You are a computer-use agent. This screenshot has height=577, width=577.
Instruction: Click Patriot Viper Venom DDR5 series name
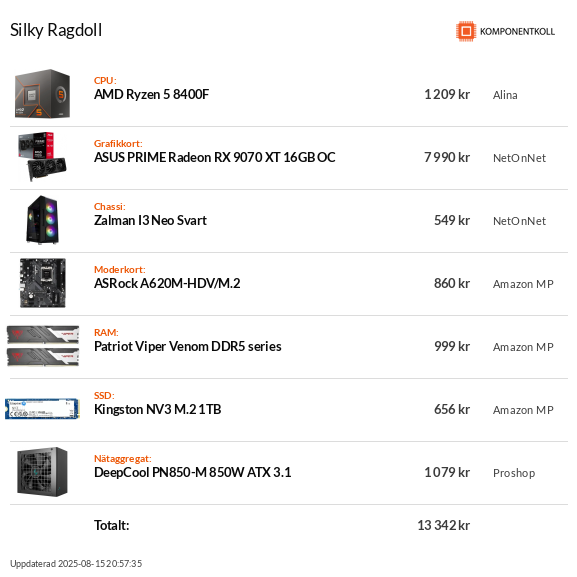(188, 346)
